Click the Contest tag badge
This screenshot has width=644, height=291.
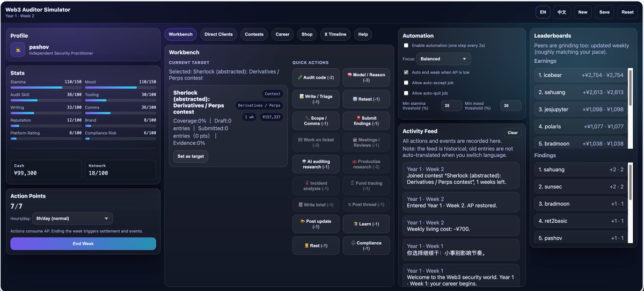[x=272, y=94]
